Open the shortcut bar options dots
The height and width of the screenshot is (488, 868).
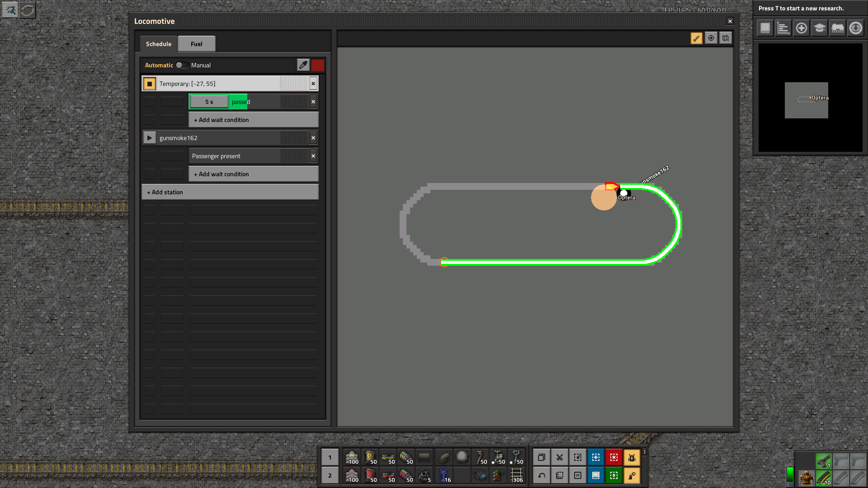click(645, 452)
